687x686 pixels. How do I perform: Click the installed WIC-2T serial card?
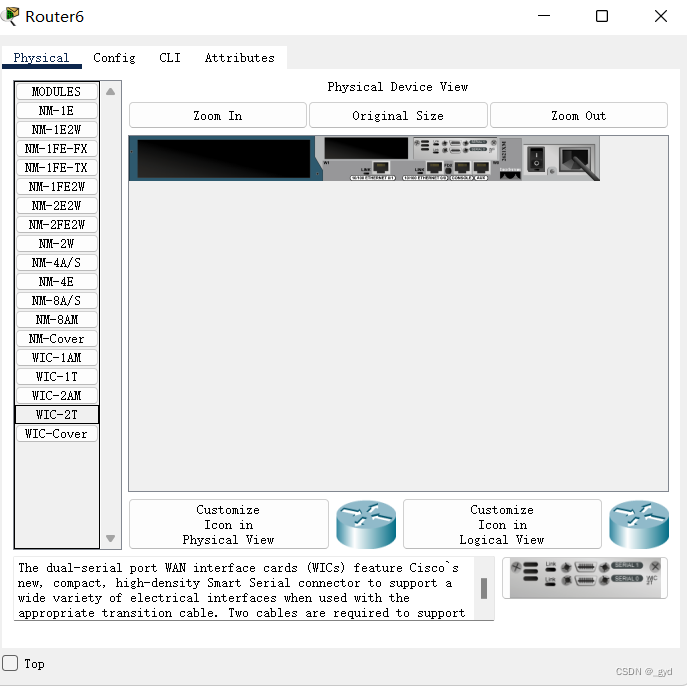click(x=455, y=148)
